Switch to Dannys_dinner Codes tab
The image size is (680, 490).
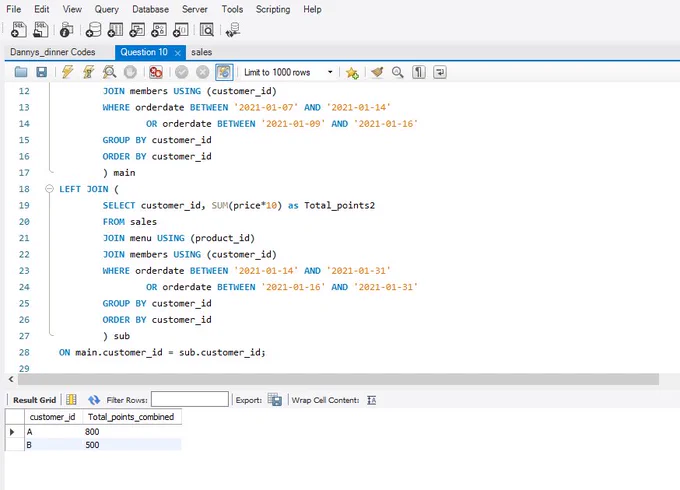(x=52, y=52)
